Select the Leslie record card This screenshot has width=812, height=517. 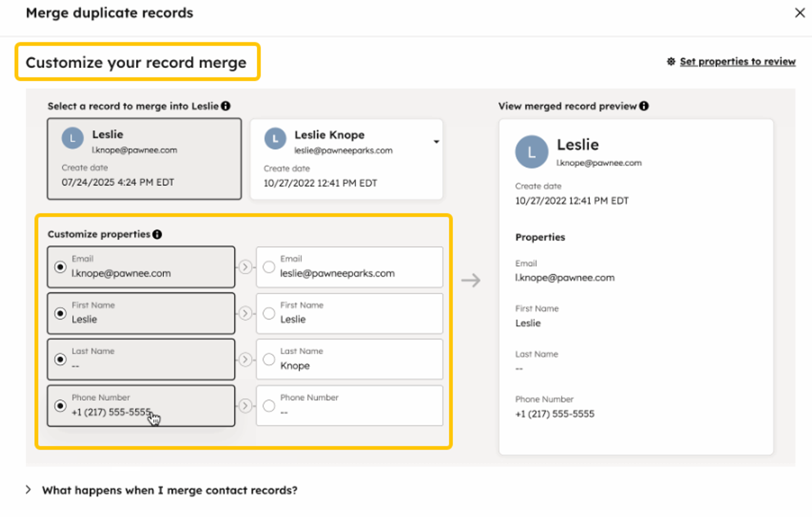pyautogui.click(x=144, y=159)
